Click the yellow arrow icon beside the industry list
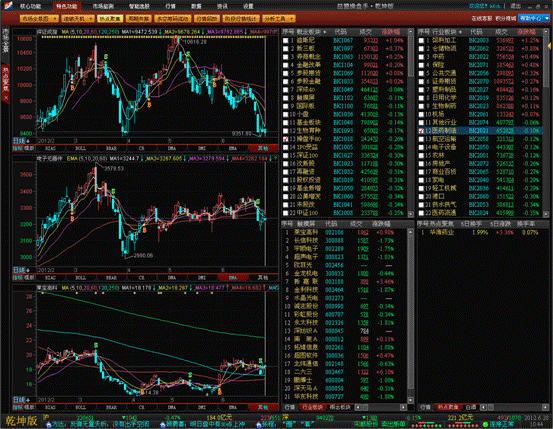553x429 pixels. pyautogui.click(x=549, y=46)
